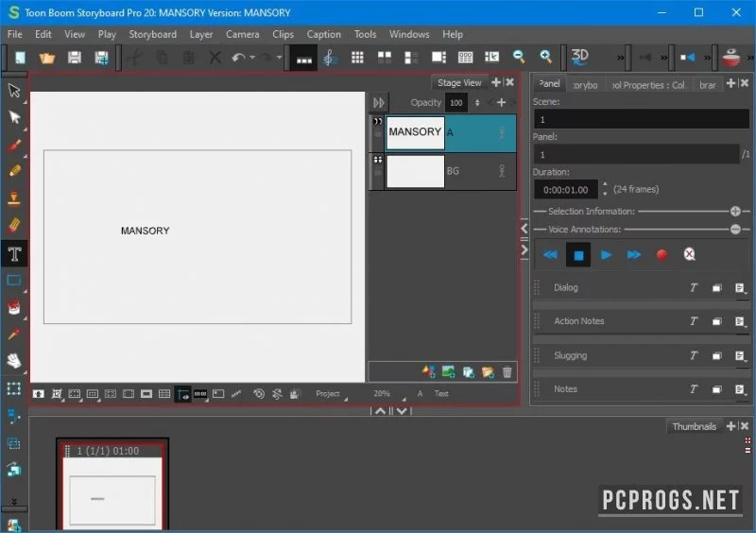Click the Save As icon
The height and width of the screenshot is (533, 756).
click(101, 58)
